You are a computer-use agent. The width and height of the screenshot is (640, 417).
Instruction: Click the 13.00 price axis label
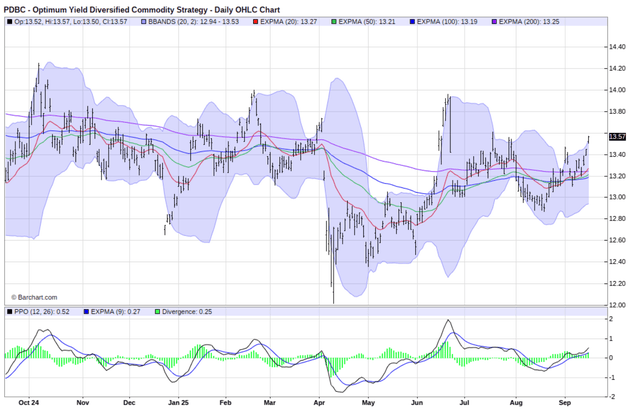[x=617, y=197]
